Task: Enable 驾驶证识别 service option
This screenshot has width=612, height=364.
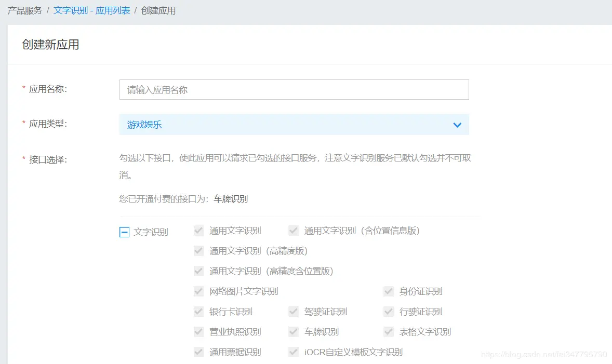Action: point(293,312)
